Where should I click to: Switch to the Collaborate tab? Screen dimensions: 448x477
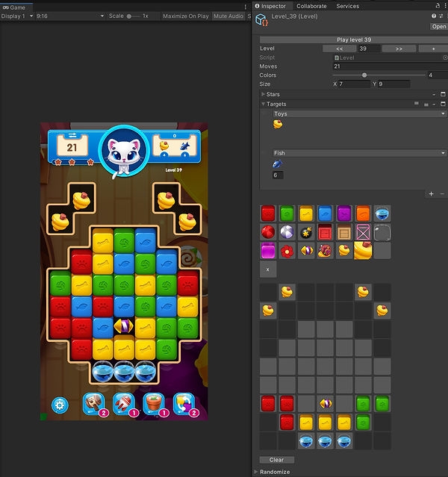point(311,6)
